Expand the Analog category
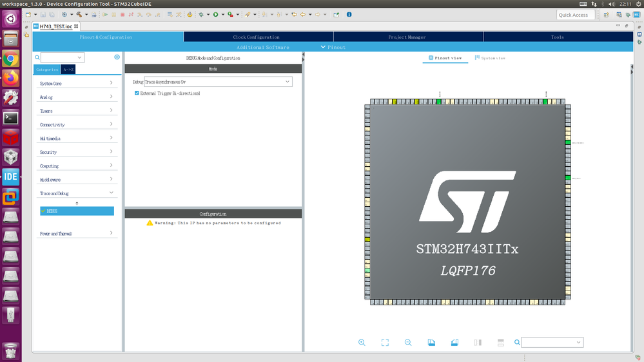This screenshot has height=362, width=644. coord(77,97)
